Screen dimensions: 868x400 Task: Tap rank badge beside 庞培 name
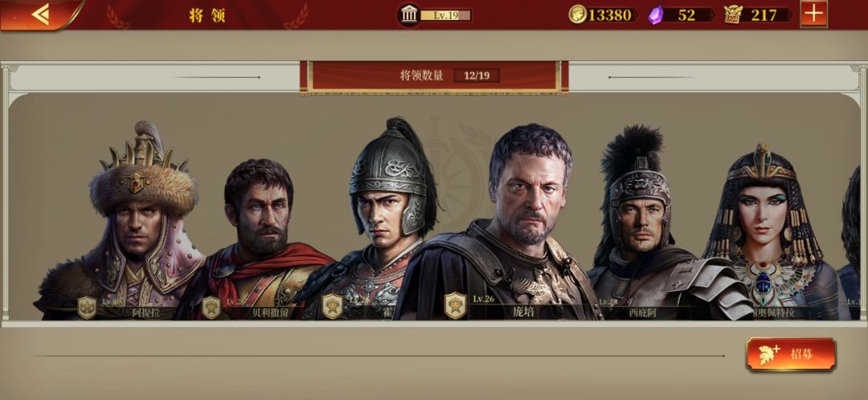pyautogui.click(x=455, y=306)
